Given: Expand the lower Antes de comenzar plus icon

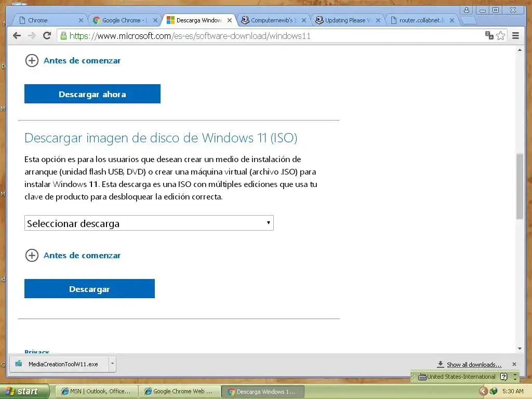Looking at the screenshot, I should 32,256.
